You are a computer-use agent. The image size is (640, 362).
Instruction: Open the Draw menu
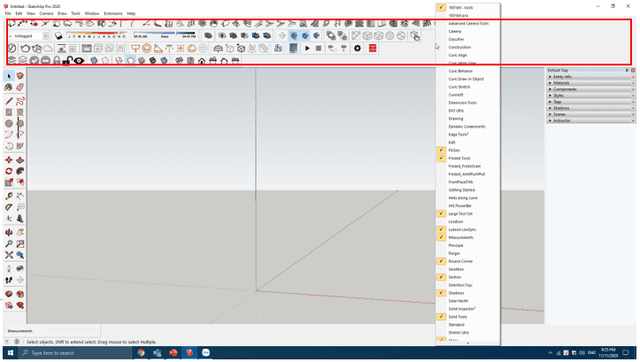[62, 13]
